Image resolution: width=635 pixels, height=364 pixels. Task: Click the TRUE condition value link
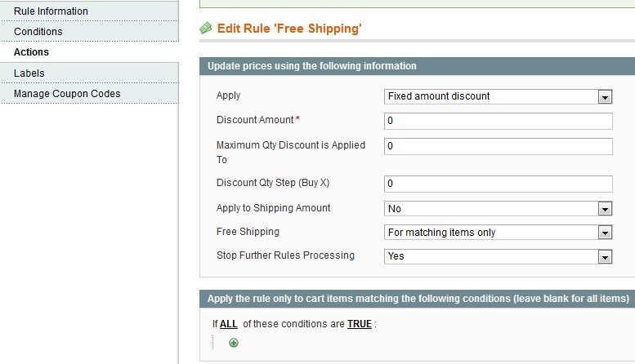click(x=359, y=324)
